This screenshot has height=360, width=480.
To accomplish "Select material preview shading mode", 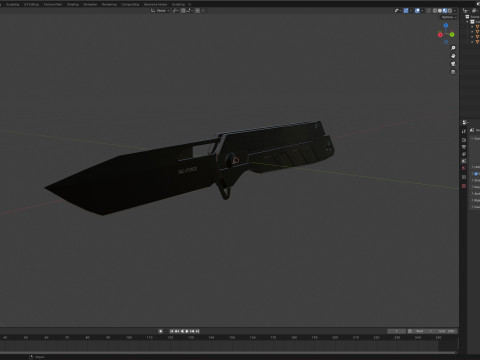I will coord(445,11).
